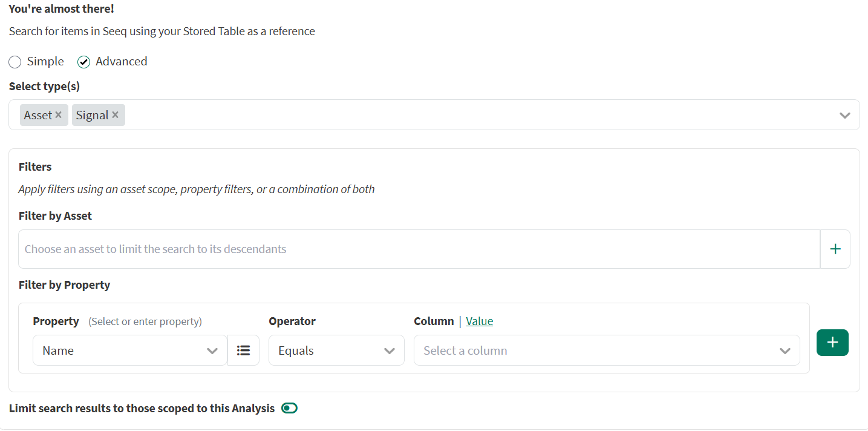Remove the Asset type chip

(x=58, y=115)
